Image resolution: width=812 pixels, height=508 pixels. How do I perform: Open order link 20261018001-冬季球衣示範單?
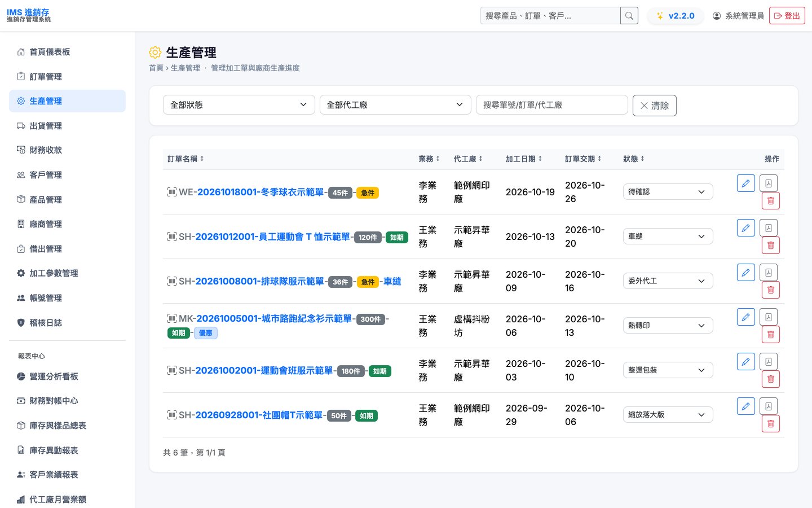point(261,192)
